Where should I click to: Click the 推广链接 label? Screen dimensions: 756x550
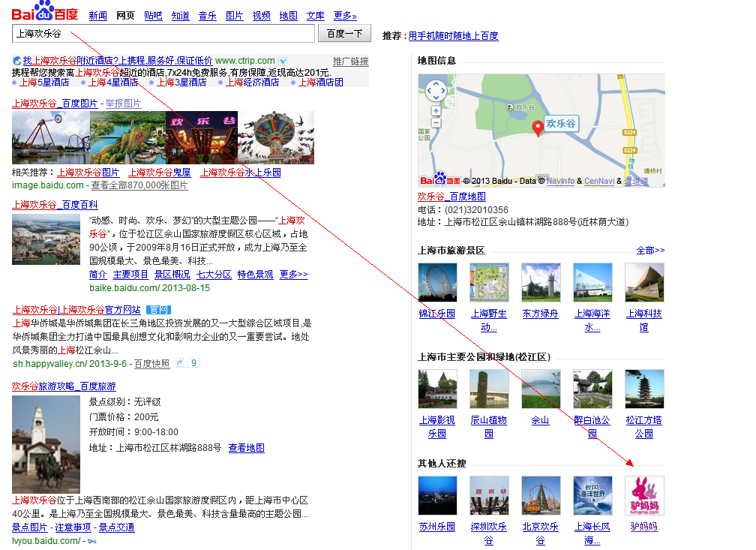click(x=350, y=62)
